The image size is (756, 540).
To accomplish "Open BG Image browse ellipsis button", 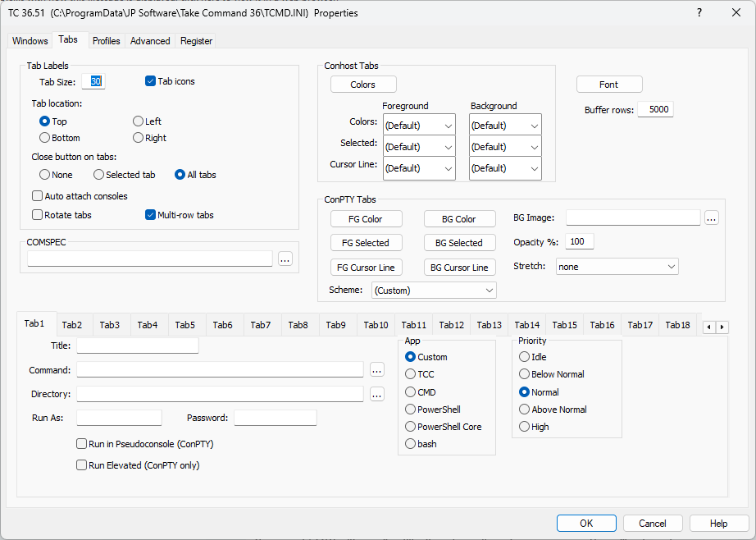I will [x=712, y=218].
